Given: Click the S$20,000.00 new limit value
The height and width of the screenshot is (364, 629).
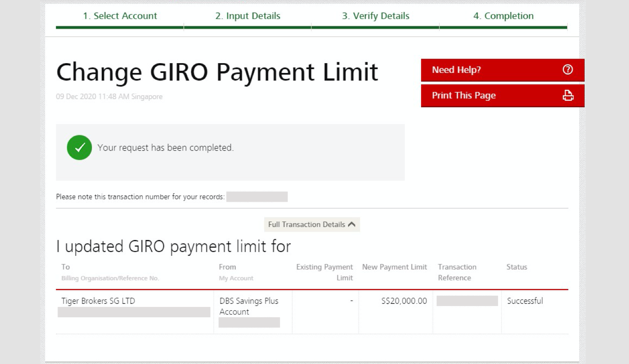Looking at the screenshot, I should 404,301.
